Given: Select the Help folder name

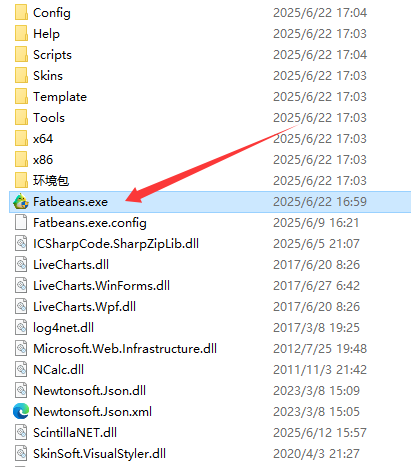Looking at the screenshot, I should coord(46,34).
